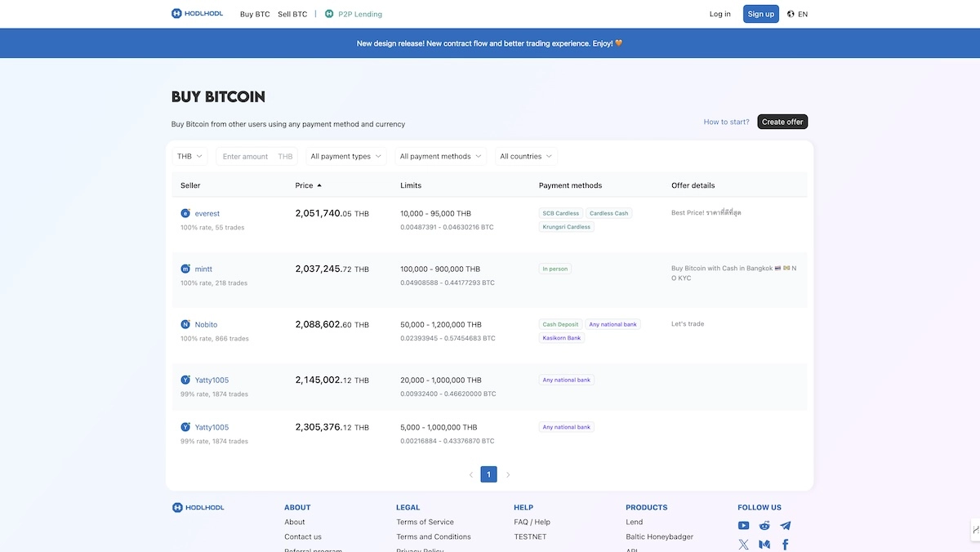This screenshot has width=980, height=552.
Task: Open the Lend product link
Action: (x=634, y=522)
